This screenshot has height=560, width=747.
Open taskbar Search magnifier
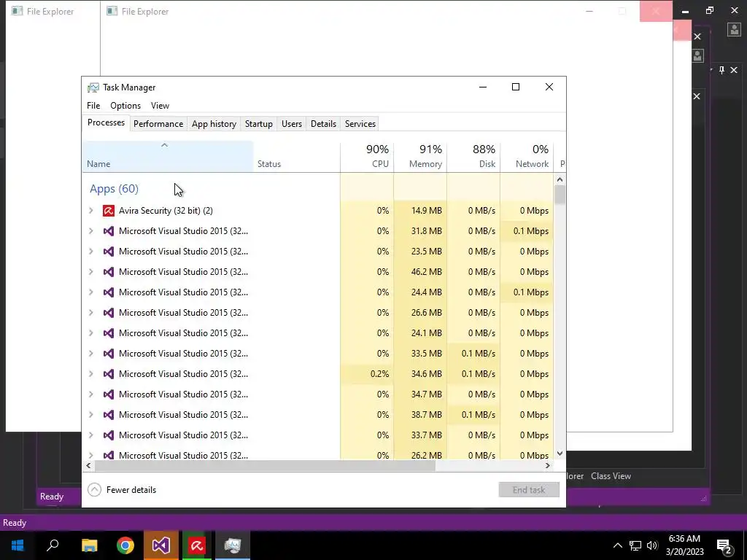[x=53, y=545]
